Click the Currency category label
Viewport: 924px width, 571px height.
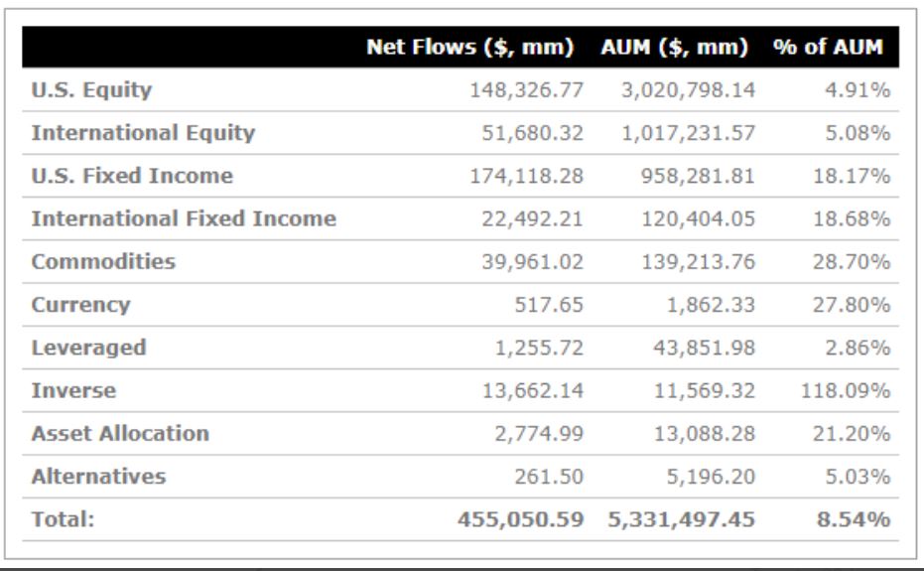coord(81,305)
